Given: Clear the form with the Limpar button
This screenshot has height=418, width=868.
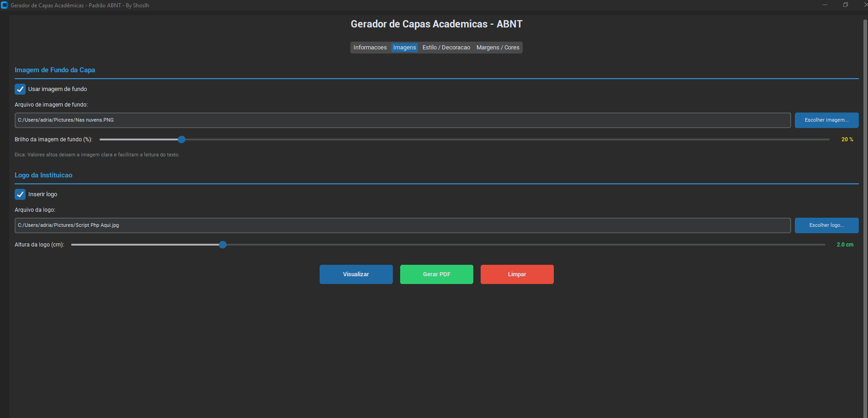Looking at the screenshot, I should point(517,274).
